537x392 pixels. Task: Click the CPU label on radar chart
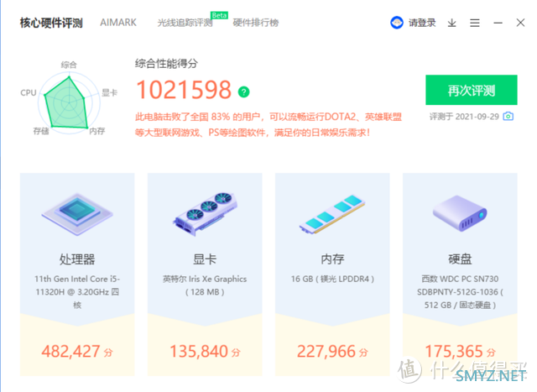click(x=28, y=93)
